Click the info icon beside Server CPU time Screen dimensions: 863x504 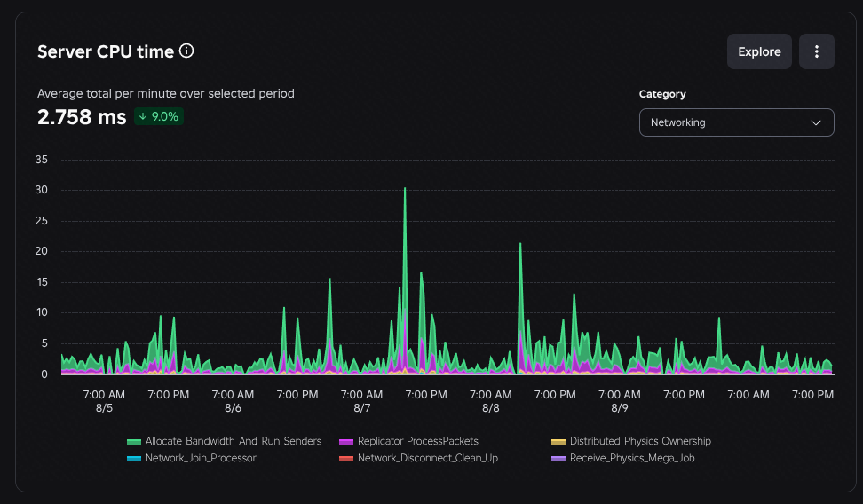[x=186, y=51]
